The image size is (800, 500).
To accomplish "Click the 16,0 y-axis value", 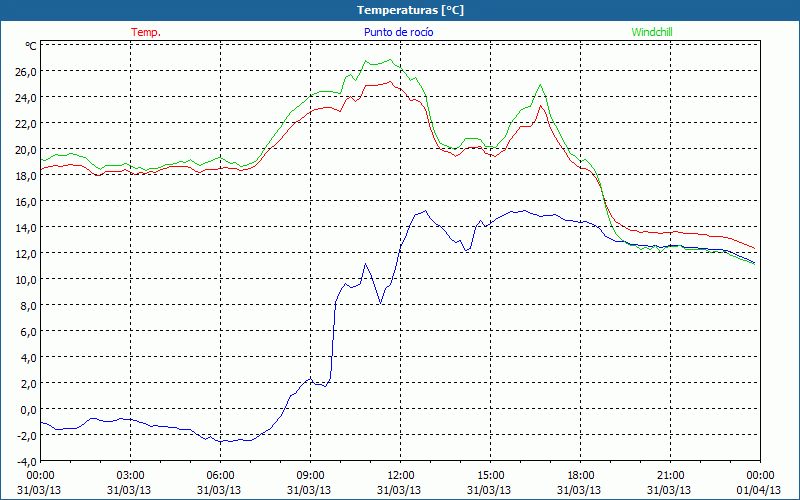I will coord(24,202).
